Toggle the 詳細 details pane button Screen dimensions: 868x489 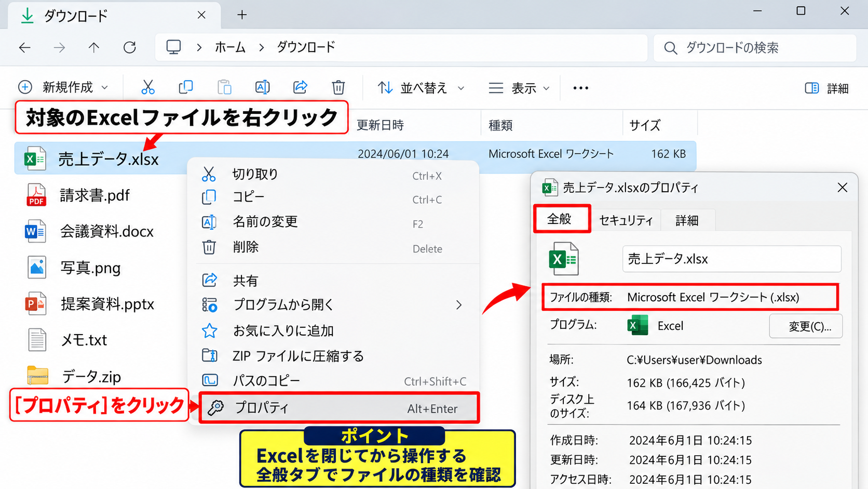(827, 88)
